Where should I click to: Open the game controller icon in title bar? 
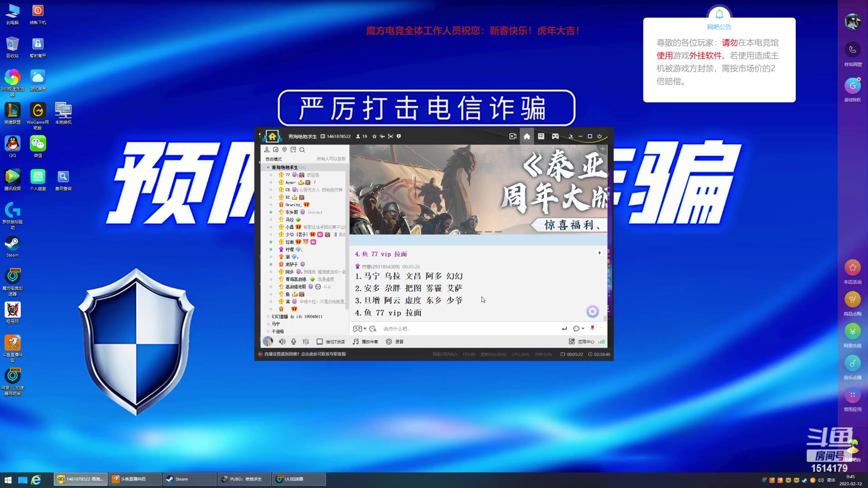[555, 136]
